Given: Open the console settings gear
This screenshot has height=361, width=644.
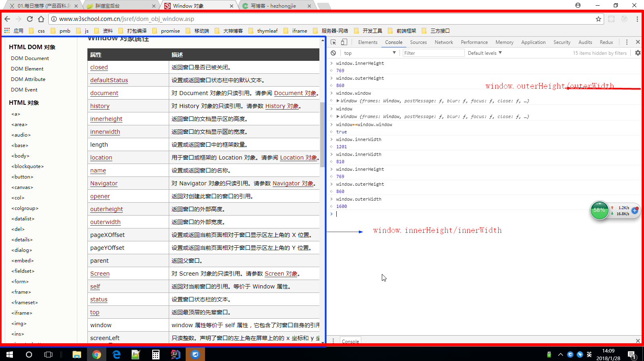Looking at the screenshot, I should (638, 53).
